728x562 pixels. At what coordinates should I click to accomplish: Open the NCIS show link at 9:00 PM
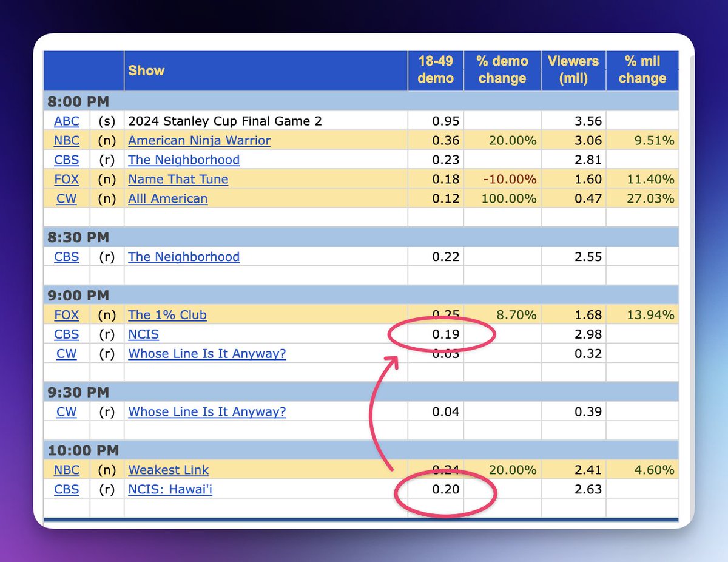[x=144, y=334]
